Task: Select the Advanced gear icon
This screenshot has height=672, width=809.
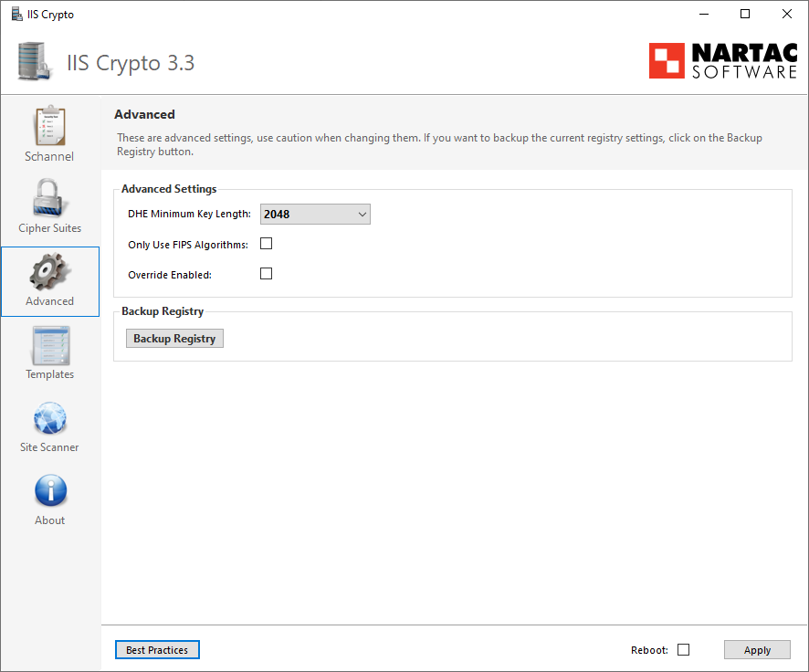Action: click(x=48, y=271)
